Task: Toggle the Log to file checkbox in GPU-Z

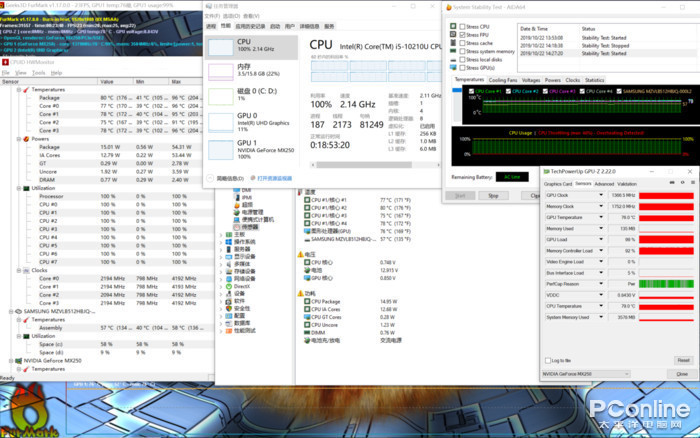Action: (548, 360)
